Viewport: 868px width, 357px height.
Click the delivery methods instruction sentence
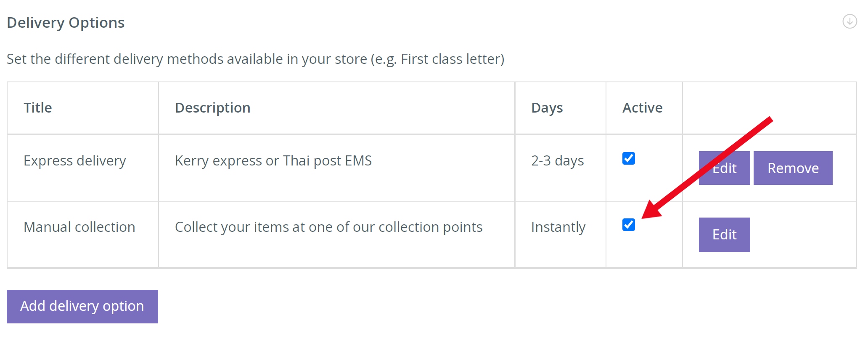coord(255,59)
